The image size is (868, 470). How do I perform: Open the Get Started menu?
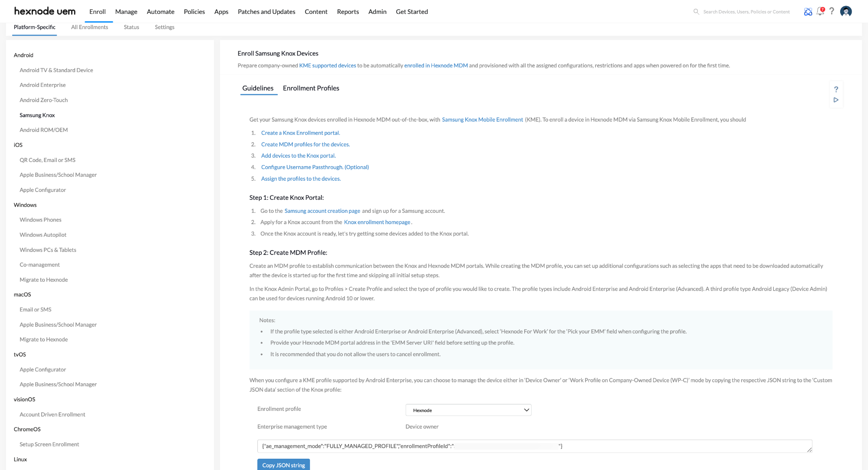tap(412, 12)
